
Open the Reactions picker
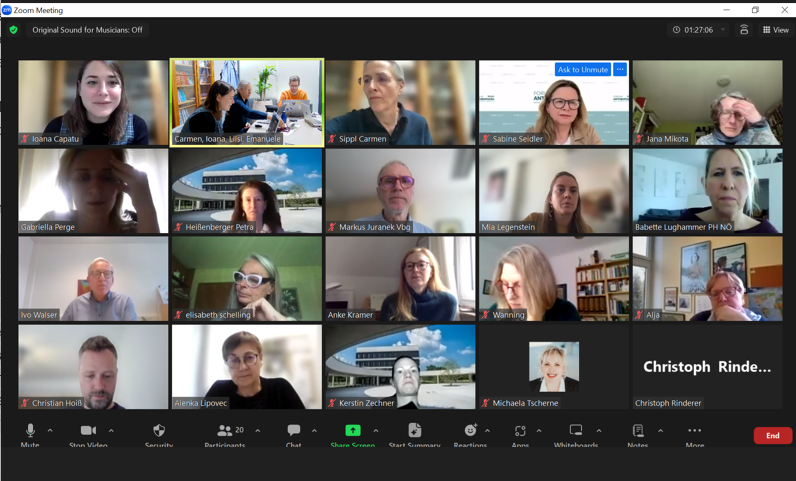470,432
